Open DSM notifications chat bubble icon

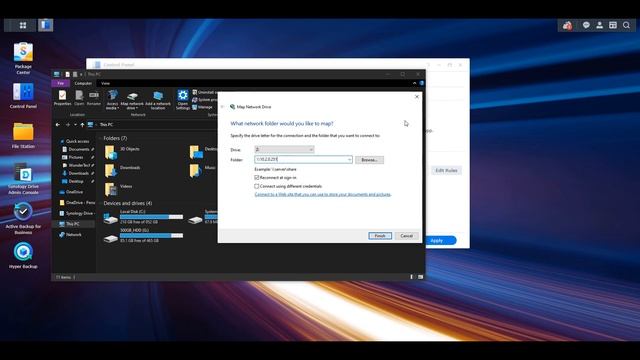click(586, 25)
